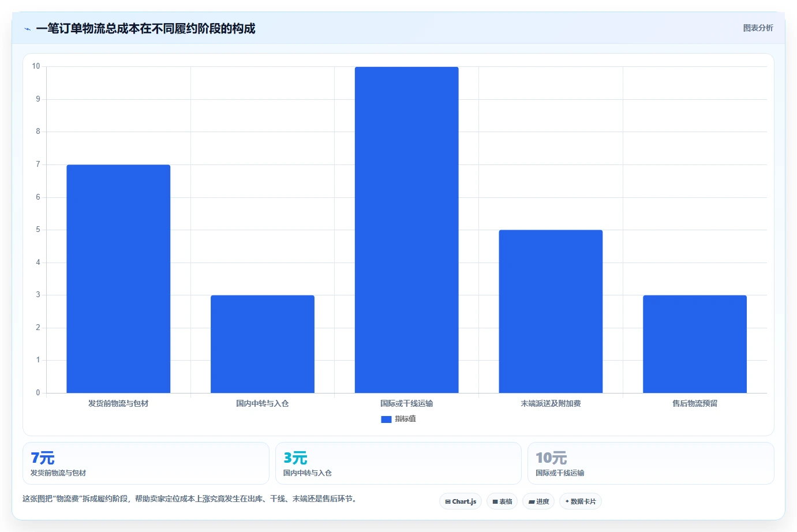This screenshot has width=797, height=532.
Task: Select the Chart.js tag button
Action: (461, 501)
